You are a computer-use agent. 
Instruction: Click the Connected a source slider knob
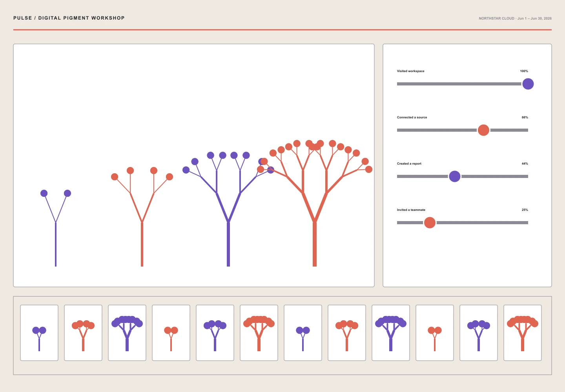(x=483, y=130)
